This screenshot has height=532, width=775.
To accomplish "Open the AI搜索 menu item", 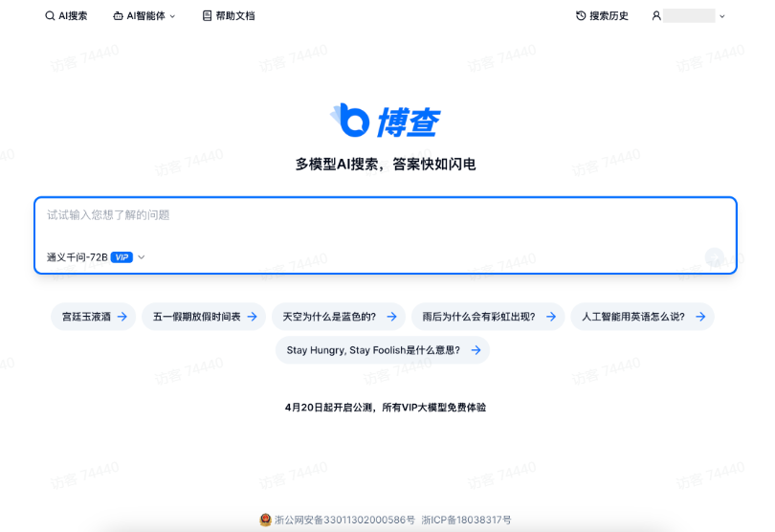I will [x=66, y=16].
